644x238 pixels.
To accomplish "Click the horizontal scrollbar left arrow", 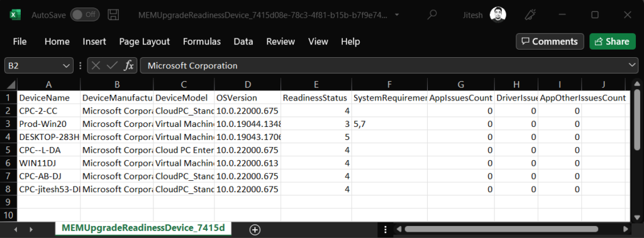I will pyautogui.click(x=398, y=229).
